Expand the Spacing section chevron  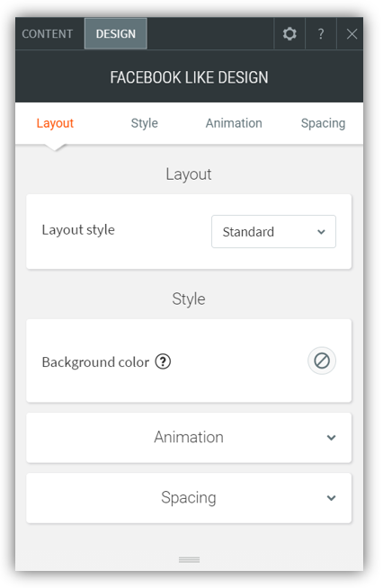click(x=331, y=498)
